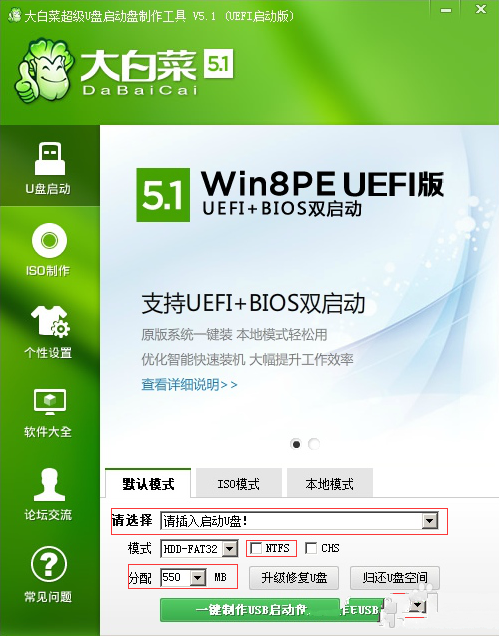This screenshot has width=499, height=636.
Task: Select the ISO制作 disc icon
Action: coord(49,241)
